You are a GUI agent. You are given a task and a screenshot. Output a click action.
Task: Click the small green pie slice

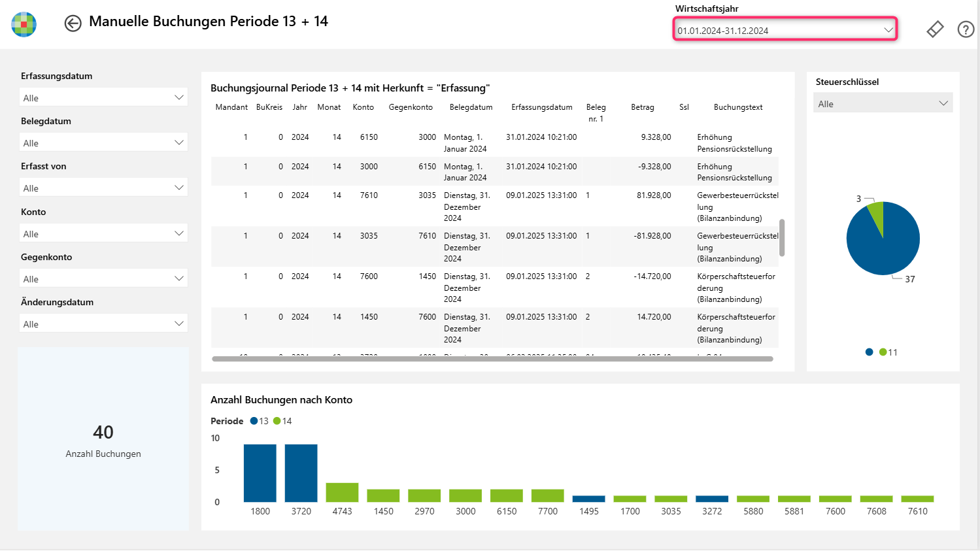[877, 214]
